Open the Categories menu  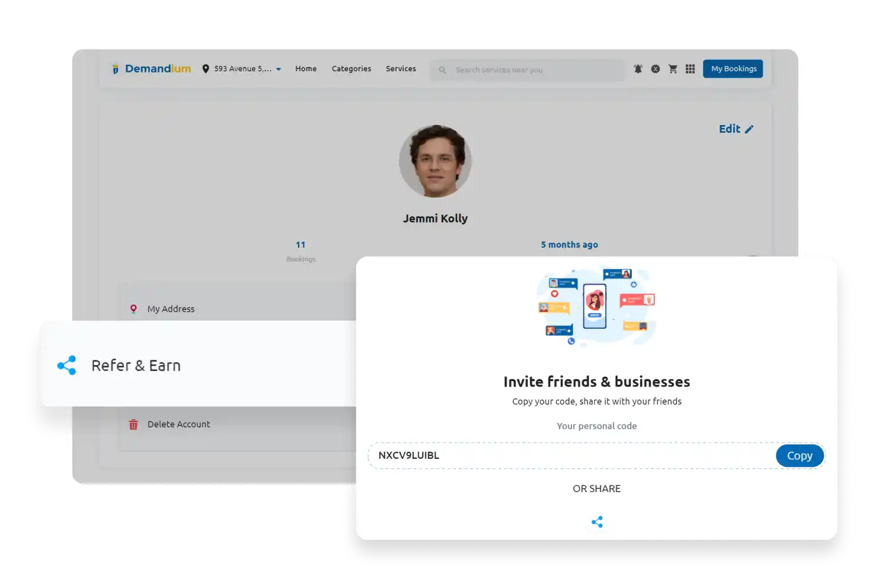[351, 69]
